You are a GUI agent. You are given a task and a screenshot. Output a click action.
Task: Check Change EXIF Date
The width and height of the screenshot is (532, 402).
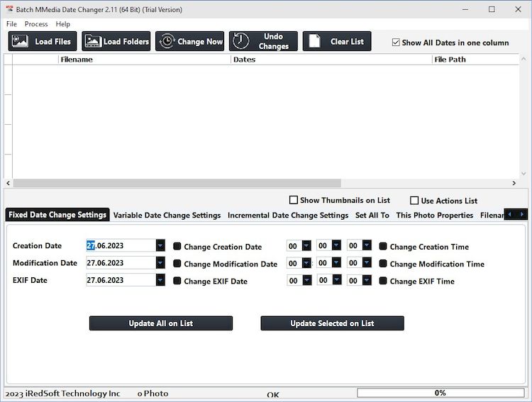[x=177, y=281]
